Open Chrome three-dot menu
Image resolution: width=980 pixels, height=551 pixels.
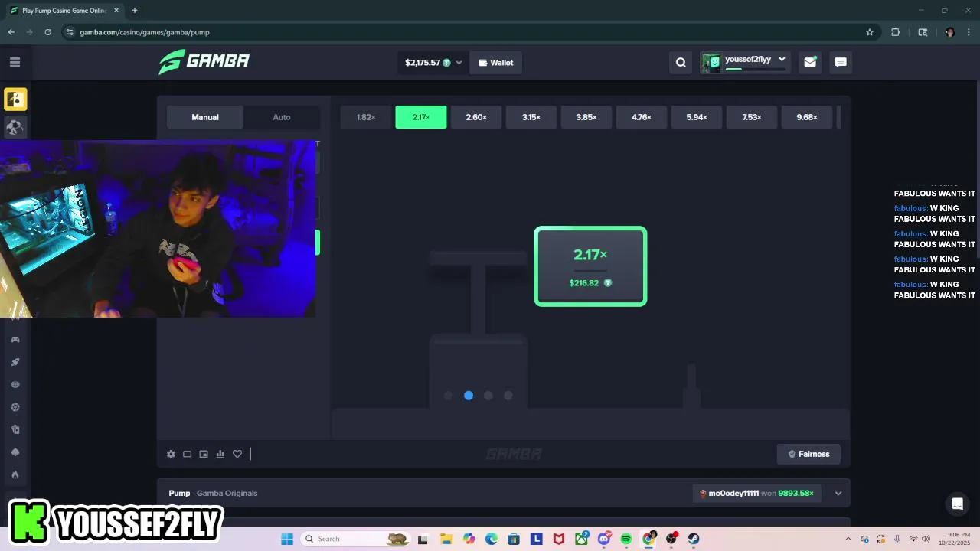pos(969,32)
